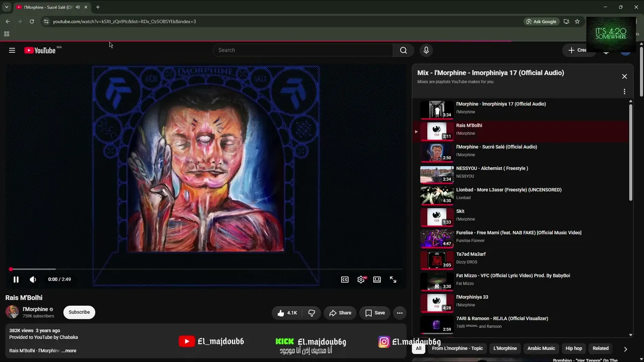Restore down the Chrome window
The width and height of the screenshot is (644, 362).
[x=620, y=7]
